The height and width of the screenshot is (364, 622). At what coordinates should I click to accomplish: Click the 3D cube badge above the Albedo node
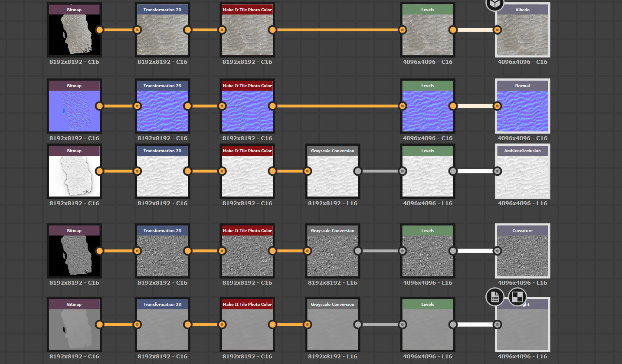[494, 4]
